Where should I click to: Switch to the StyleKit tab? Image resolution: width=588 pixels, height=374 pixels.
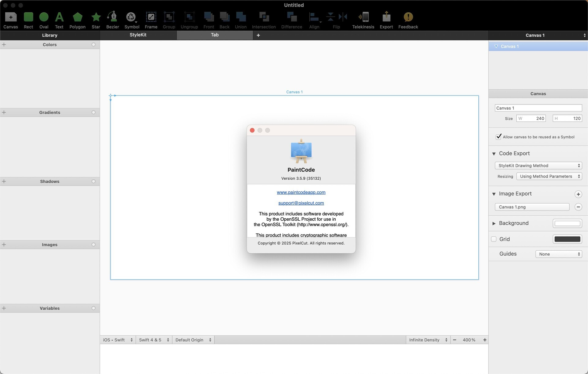pyautogui.click(x=138, y=35)
